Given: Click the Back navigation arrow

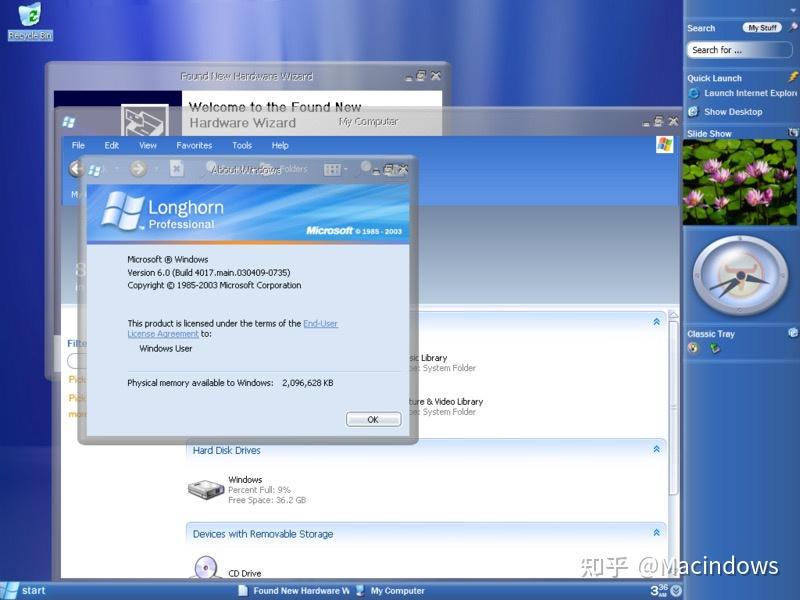Looking at the screenshot, I should pyautogui.click(x=78, y=169).
